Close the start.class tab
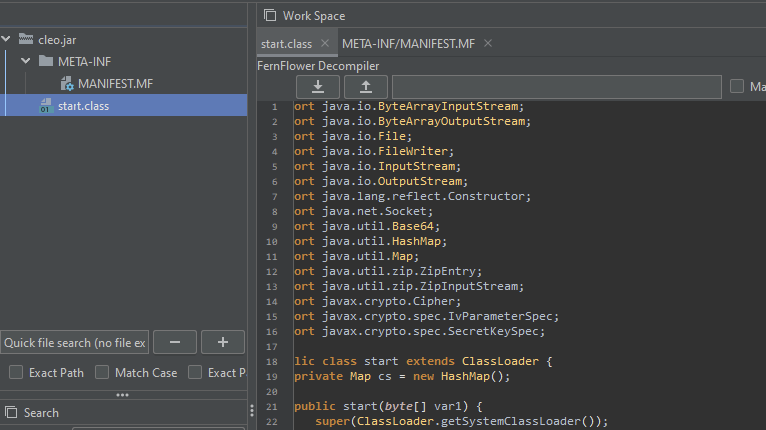 click(325, 44)
